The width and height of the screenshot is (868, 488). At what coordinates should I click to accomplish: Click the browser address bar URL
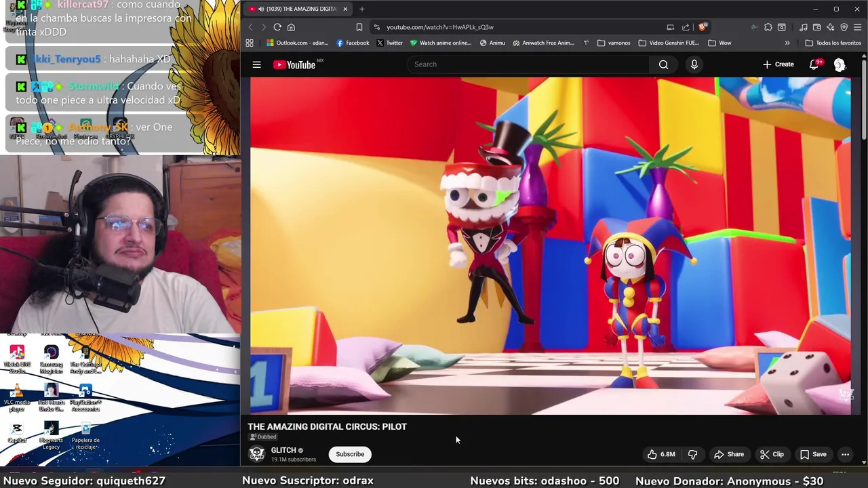pyautogui.click(x=440, y=27)
